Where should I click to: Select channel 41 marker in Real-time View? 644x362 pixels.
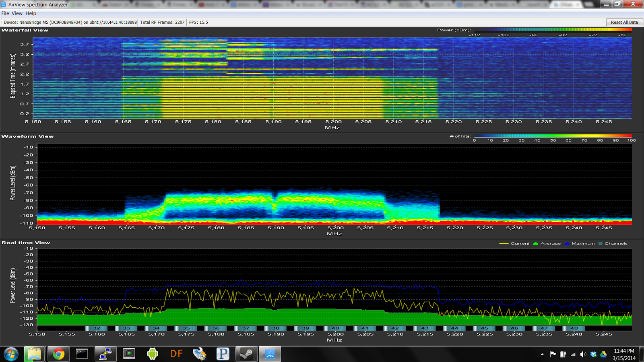pos(365,328)
